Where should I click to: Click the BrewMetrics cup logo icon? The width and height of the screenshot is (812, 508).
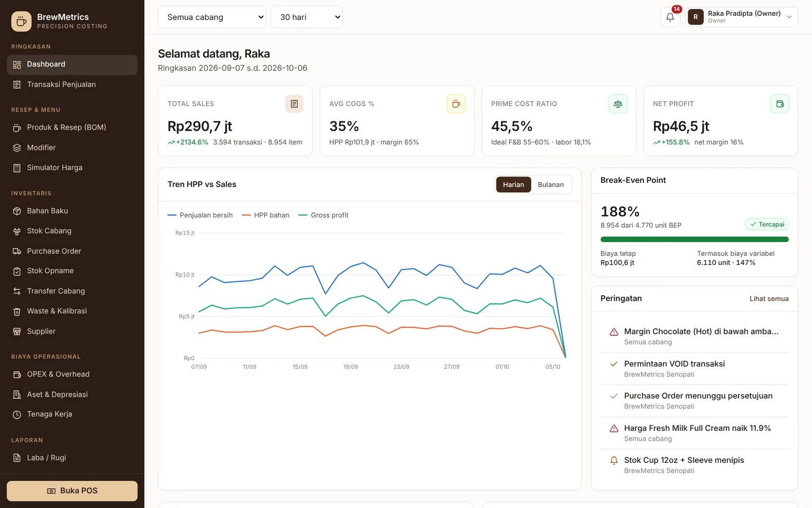[x=21, y=21]
